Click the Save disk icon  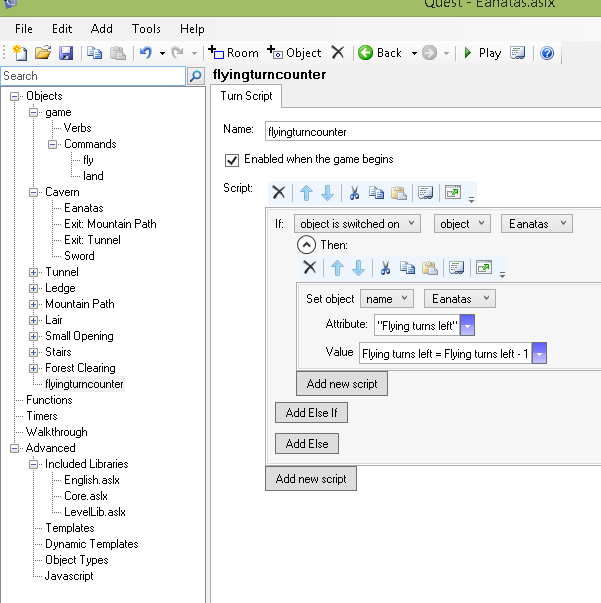pos(66,53)
